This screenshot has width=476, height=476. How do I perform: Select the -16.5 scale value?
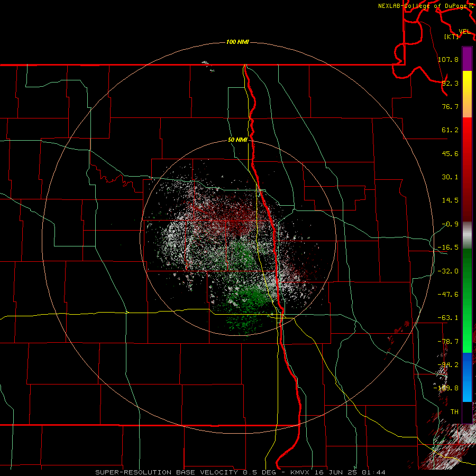(x=448, y=248)
